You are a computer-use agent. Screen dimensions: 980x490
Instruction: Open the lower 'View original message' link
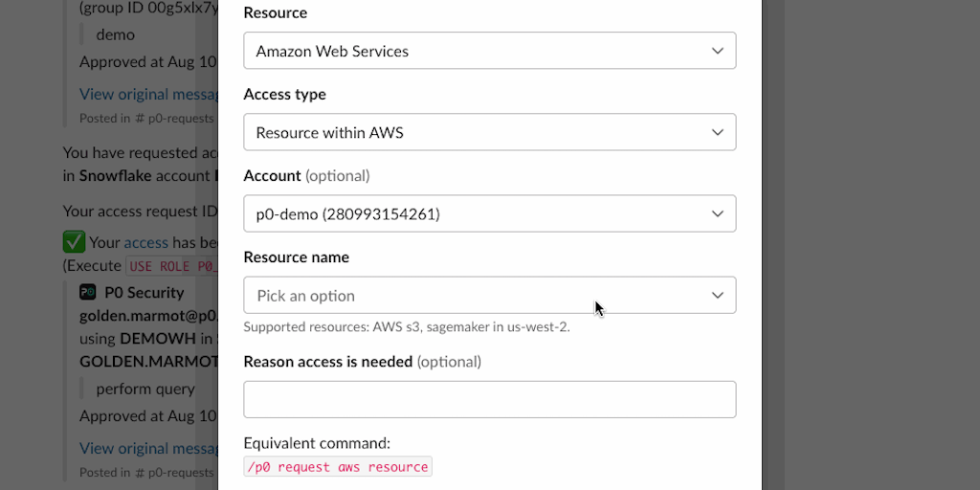[144, 448]
